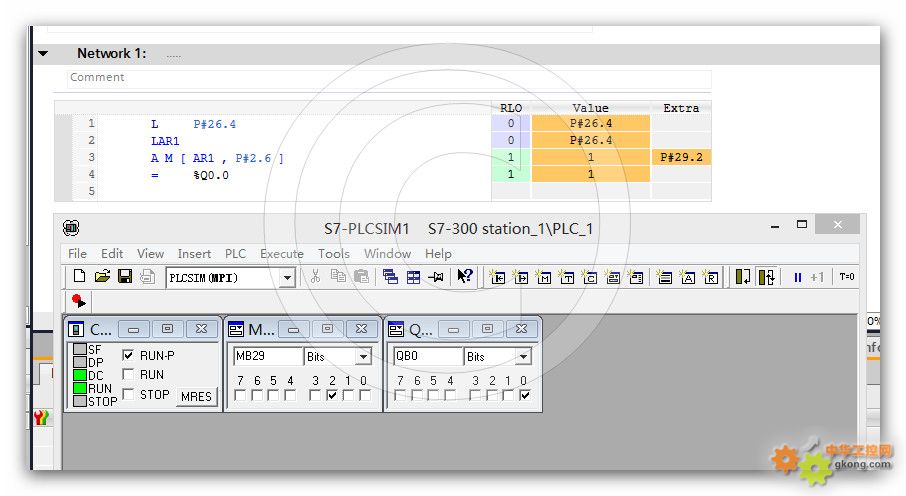Insert the Block Registers (R) subwindow
906x496 pixels.
[x=711, y=277]
